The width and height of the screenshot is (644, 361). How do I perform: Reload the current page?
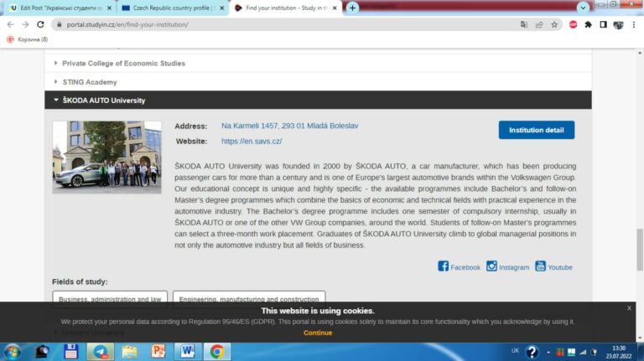click(x=40, y=24)
